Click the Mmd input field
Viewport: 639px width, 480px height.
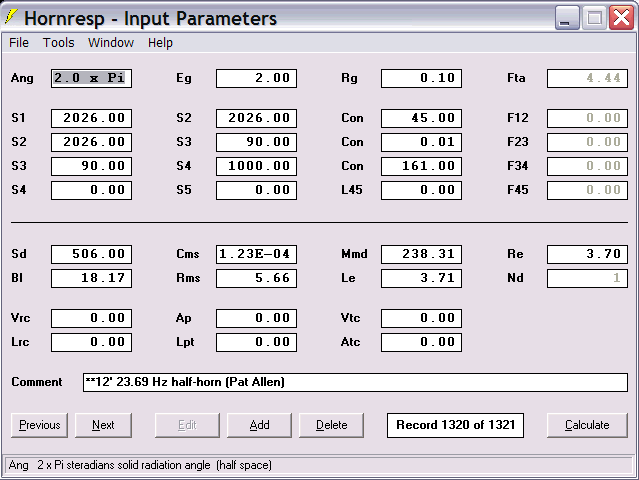coord(421,254)
